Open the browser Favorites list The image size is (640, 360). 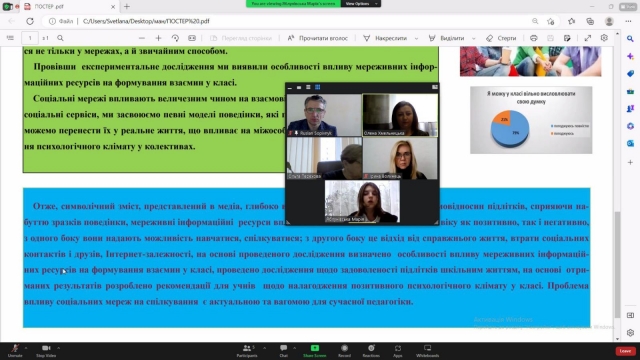pyautogui.click(x=571, y=21)
